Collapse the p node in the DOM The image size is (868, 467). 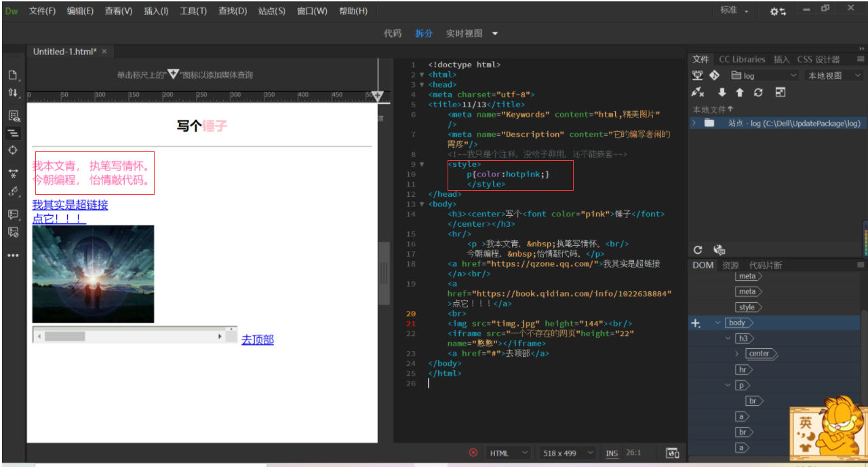pos(728,385)
